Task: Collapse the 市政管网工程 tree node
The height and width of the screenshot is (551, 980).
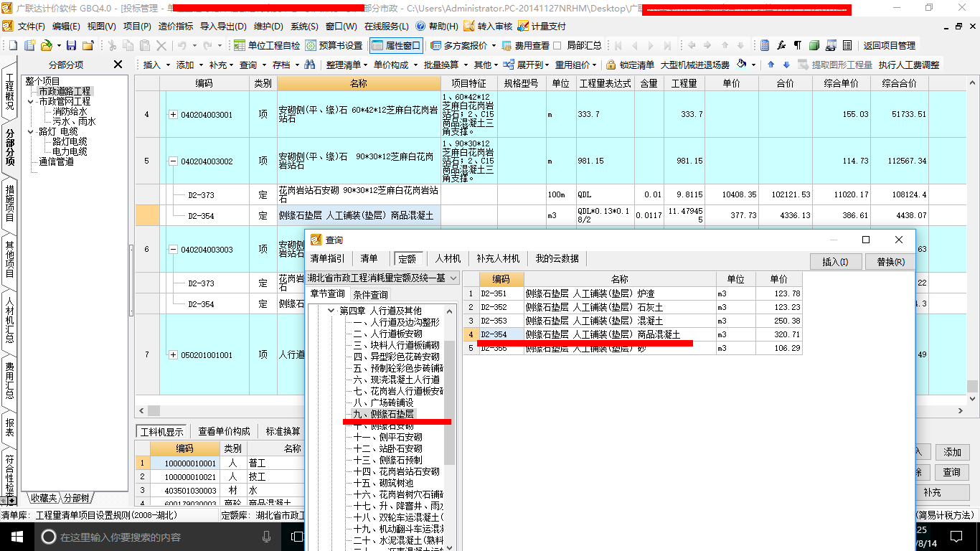Action: point(31,102)
